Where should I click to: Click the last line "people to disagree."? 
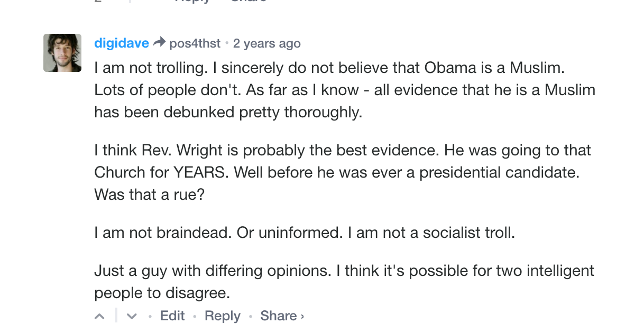162,293
